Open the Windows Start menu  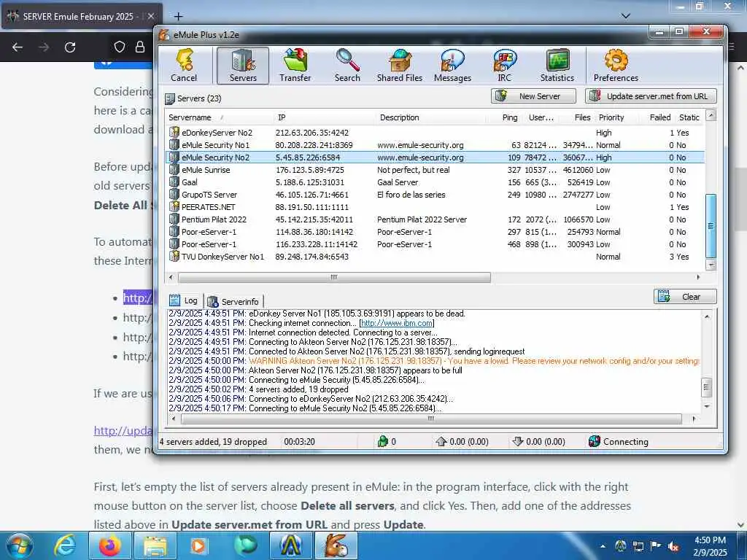pyautogui.click(x=20, y=545)
